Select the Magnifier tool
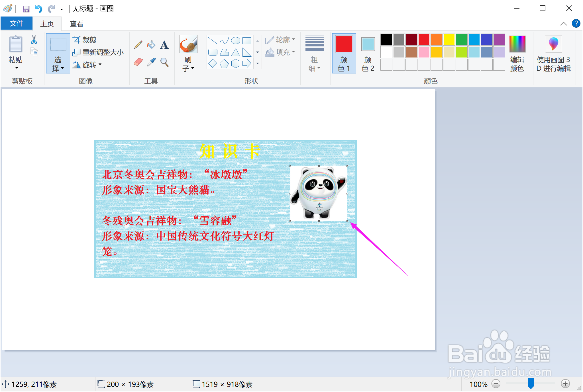 coord(164,62)
